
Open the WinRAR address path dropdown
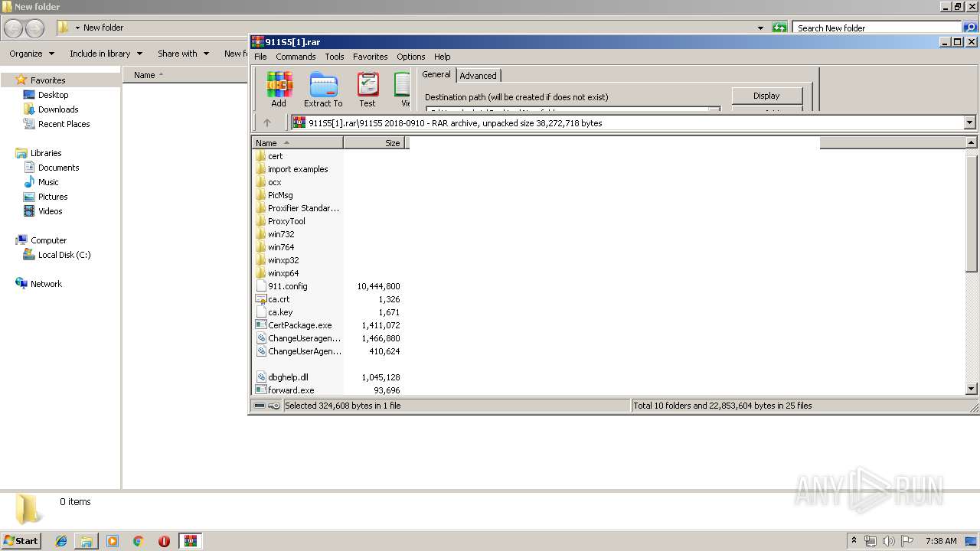coord(970,122)
